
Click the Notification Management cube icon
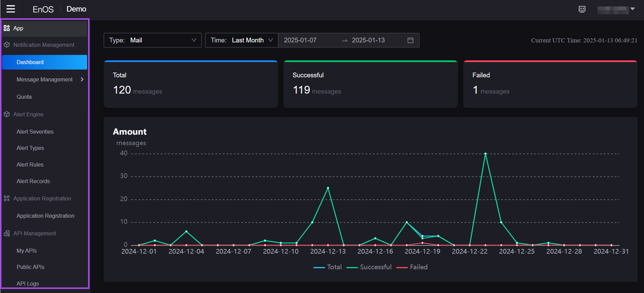click(7, 45)
